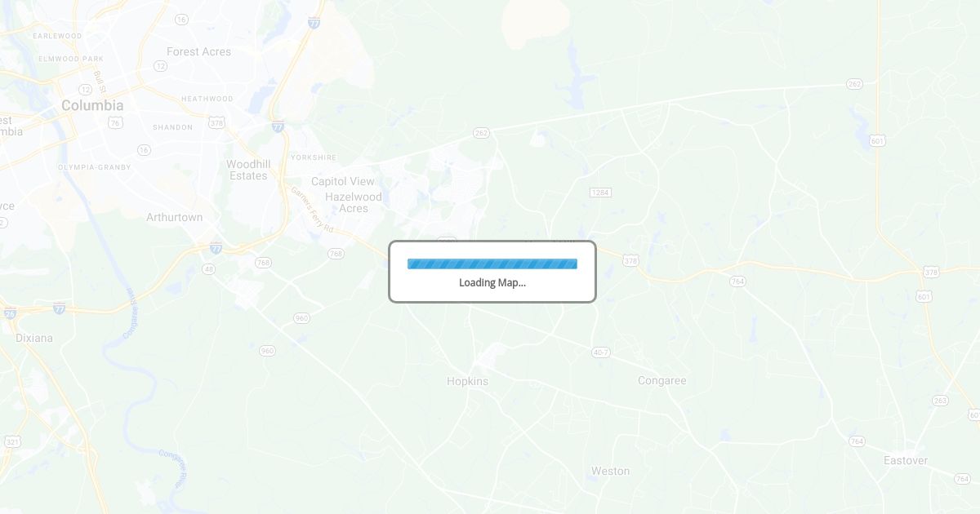980x514 pixels.
Task: Select the Forest Acres map label
Action: (198, 51)
